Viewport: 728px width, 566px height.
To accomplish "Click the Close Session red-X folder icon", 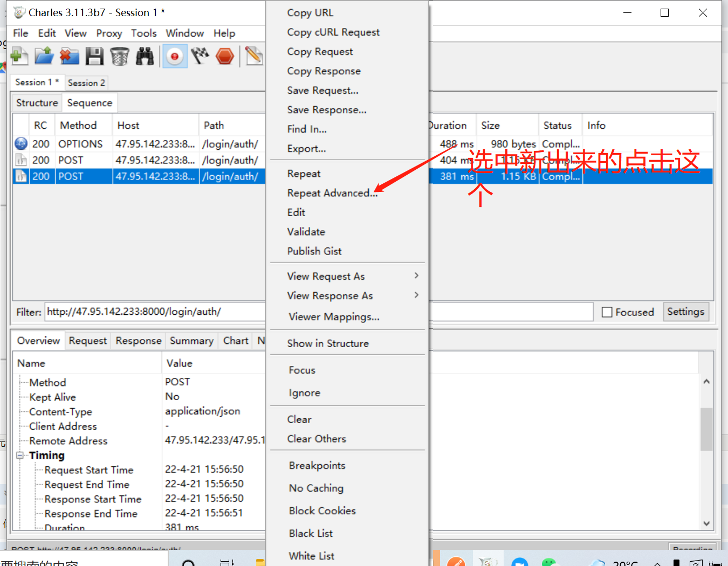I will point(70,56).
